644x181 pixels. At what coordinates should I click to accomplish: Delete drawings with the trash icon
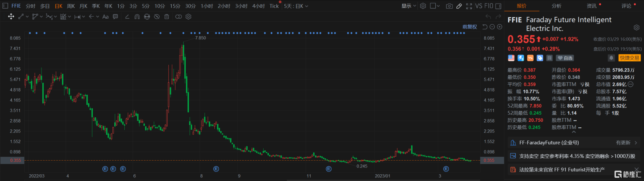167,17
